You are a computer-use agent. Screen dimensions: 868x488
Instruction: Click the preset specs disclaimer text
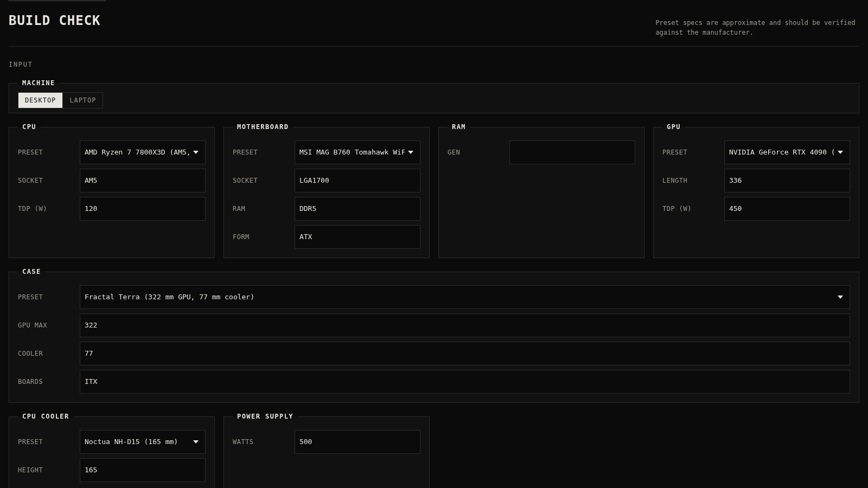(x=755, y=28)
